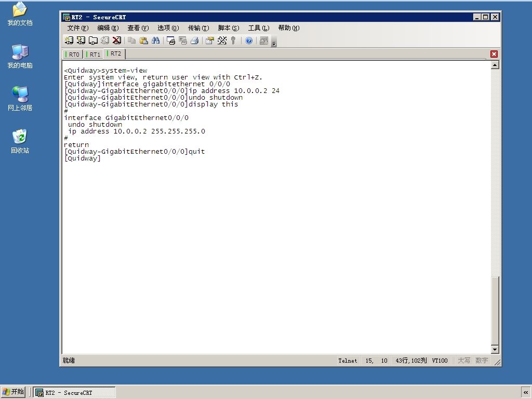Click the Disconnect icon with red X
Image resolution: width=532 pixels, height=399 pixels.
coord(117,41)
